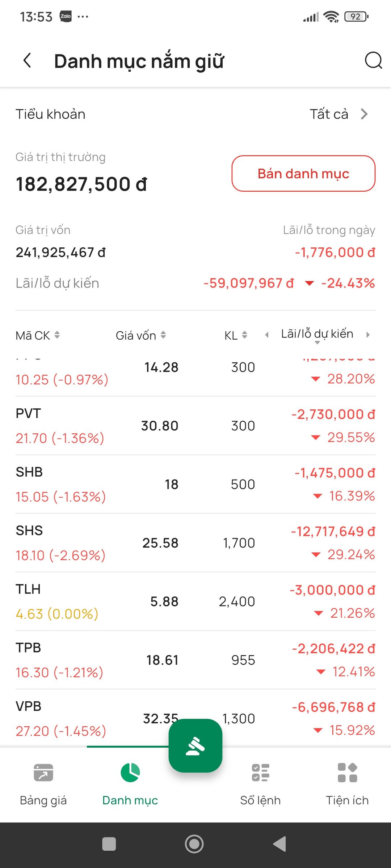Tap the green trading gavel button

pyautogui.click(x=195, y=745)
